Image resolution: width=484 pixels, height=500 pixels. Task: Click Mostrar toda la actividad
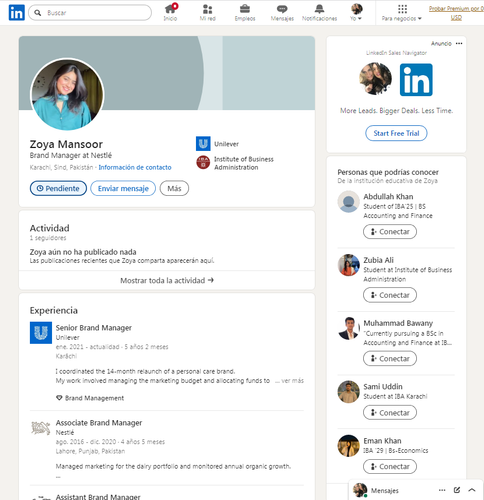(x=167, y=280)
